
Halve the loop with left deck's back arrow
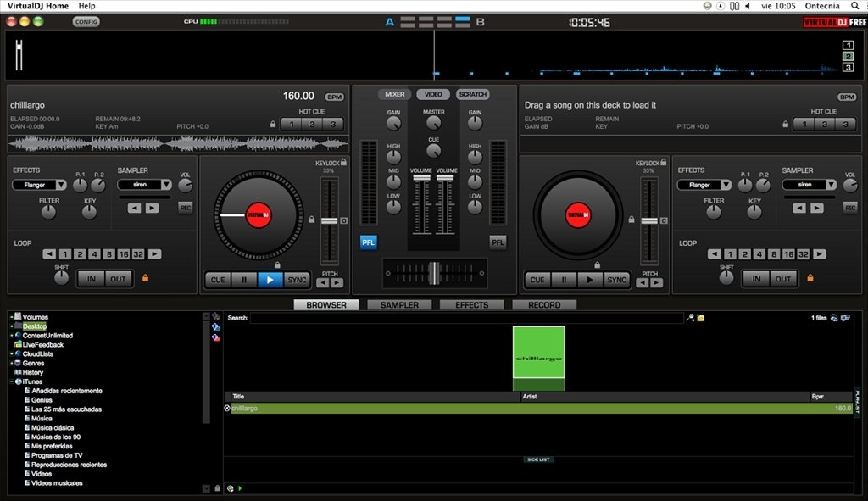(x=49, y=254)
